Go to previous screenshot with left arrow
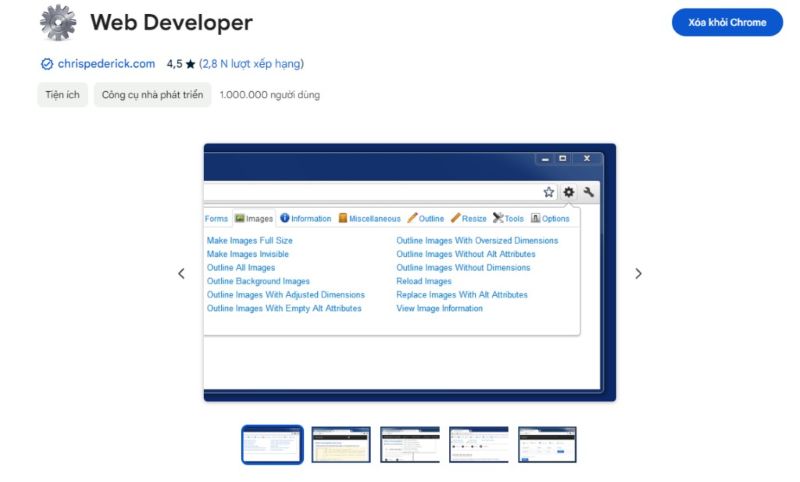The height and width of the screenshot is (482, 800). pyautogui.click(x=181, y=274)
